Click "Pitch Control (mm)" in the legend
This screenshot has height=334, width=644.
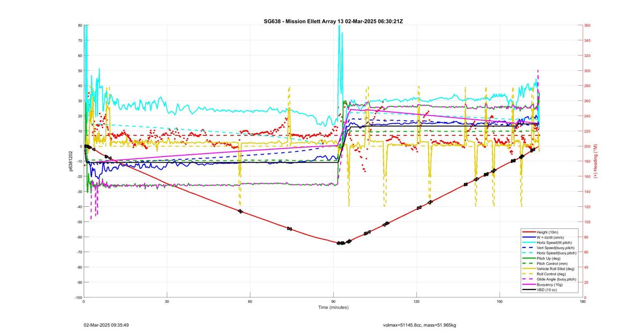point(553,263)
